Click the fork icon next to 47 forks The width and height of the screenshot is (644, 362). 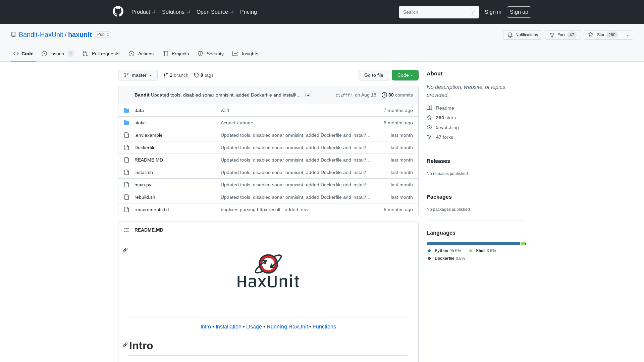(429, 137)
